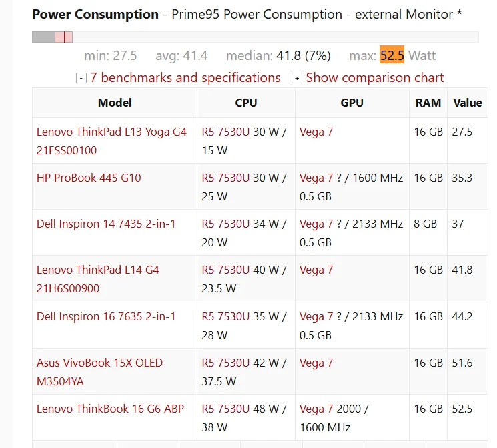
Task: Click the RAM column header
Action: pyautogui.click(x=428, y=103)
